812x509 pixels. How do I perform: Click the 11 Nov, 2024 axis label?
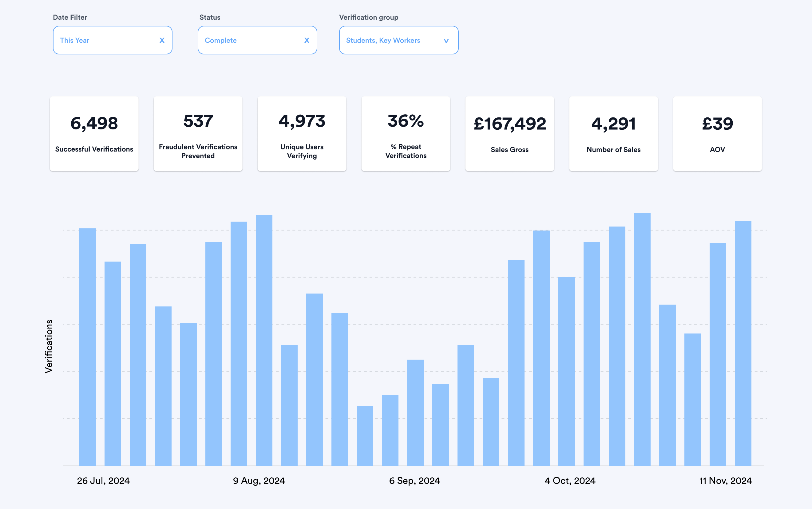(x=726, y=481)
